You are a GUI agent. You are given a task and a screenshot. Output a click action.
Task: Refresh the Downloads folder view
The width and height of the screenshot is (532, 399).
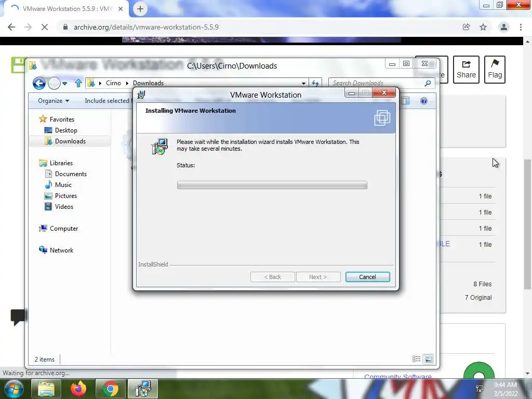pyautogui.click(x=315, y=83)
